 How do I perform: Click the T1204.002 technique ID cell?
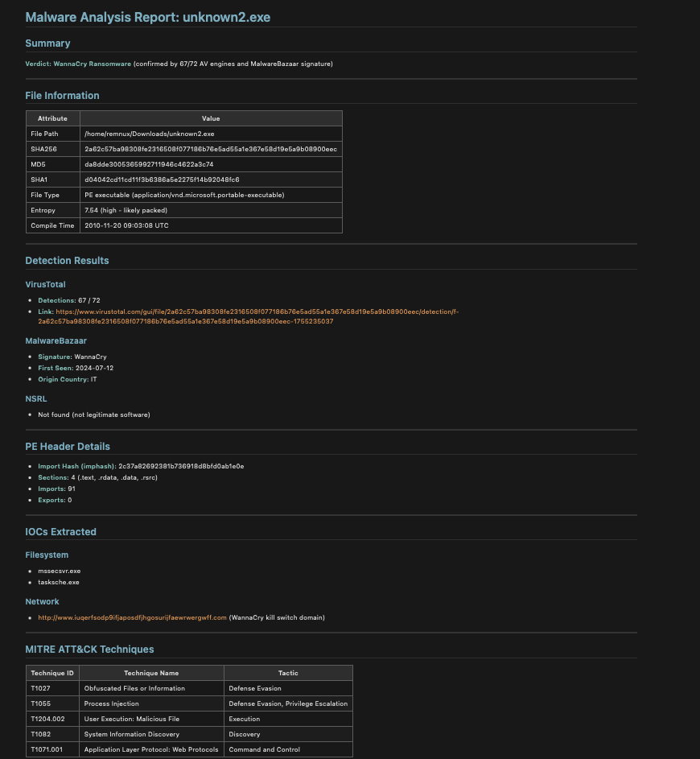click(x=47, y=719)
